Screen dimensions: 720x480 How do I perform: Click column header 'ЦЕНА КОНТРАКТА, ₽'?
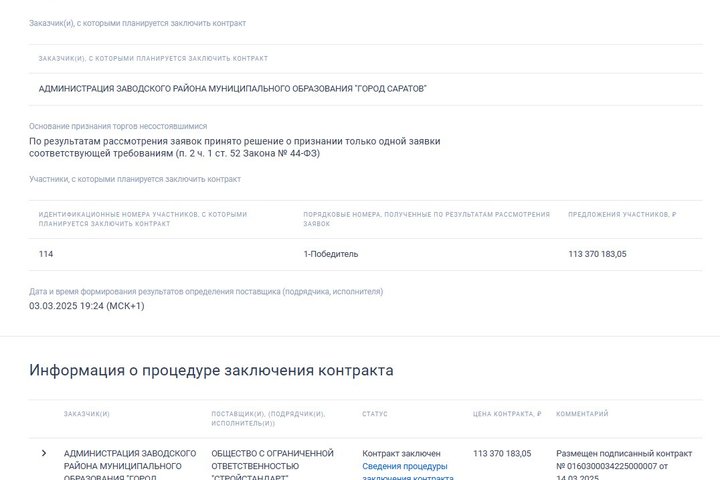coord(507,414)
